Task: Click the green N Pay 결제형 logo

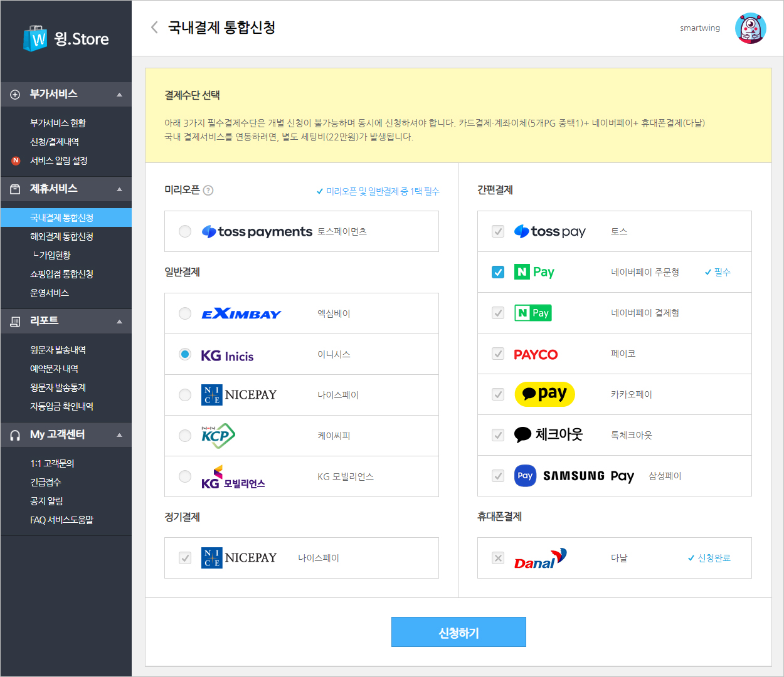Action: [x=533, y=313]
